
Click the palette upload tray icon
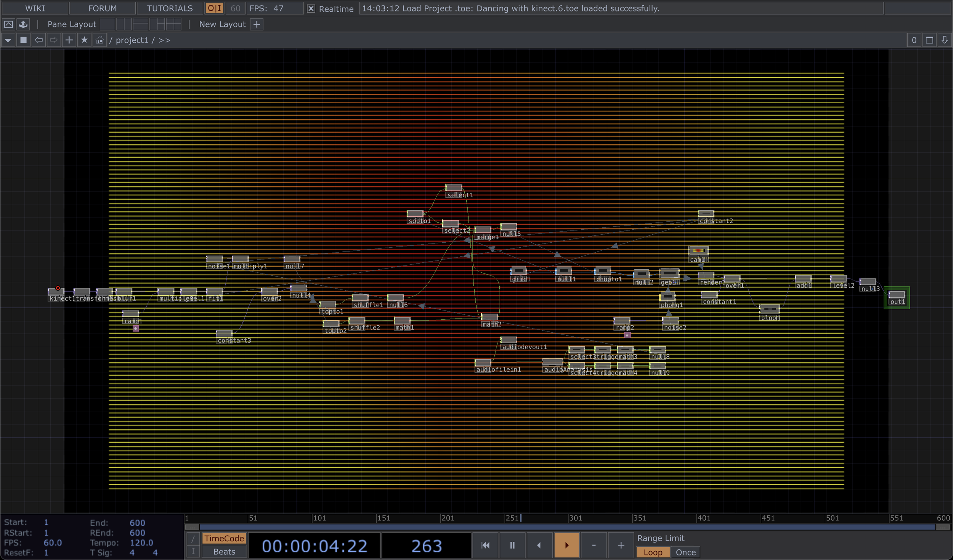[x=23, y=24]
